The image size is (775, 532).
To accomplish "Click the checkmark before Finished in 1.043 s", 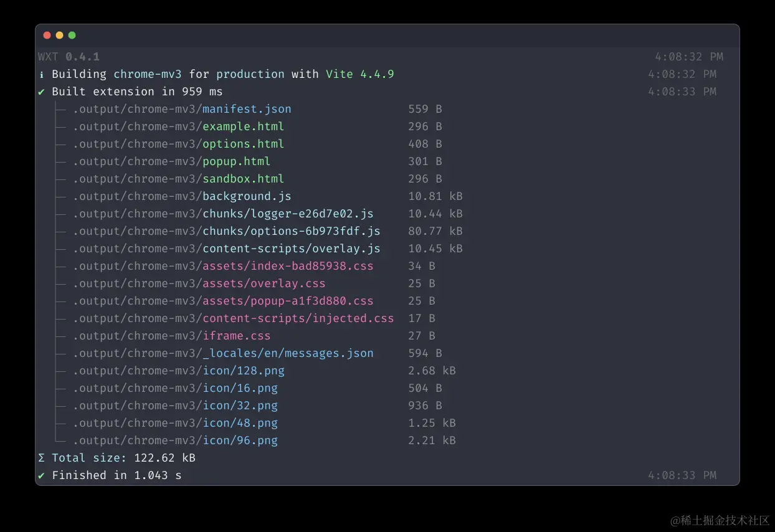I will 41,475.
